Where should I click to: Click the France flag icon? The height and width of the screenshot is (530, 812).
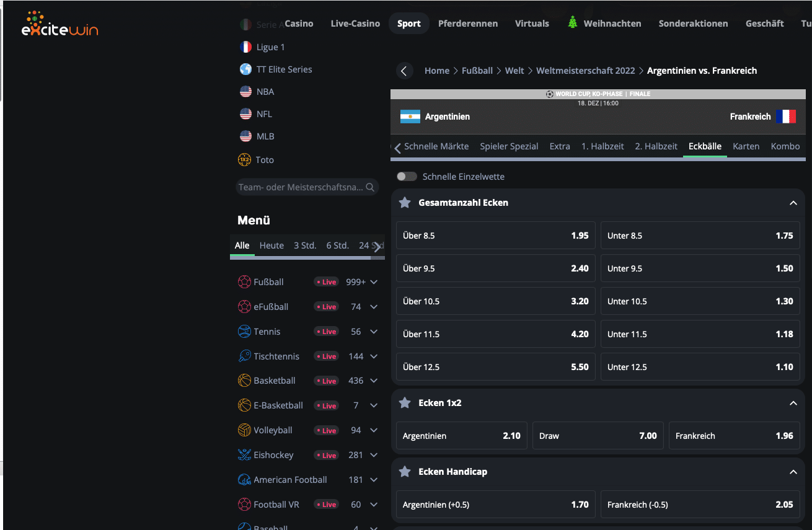(786, 117)
